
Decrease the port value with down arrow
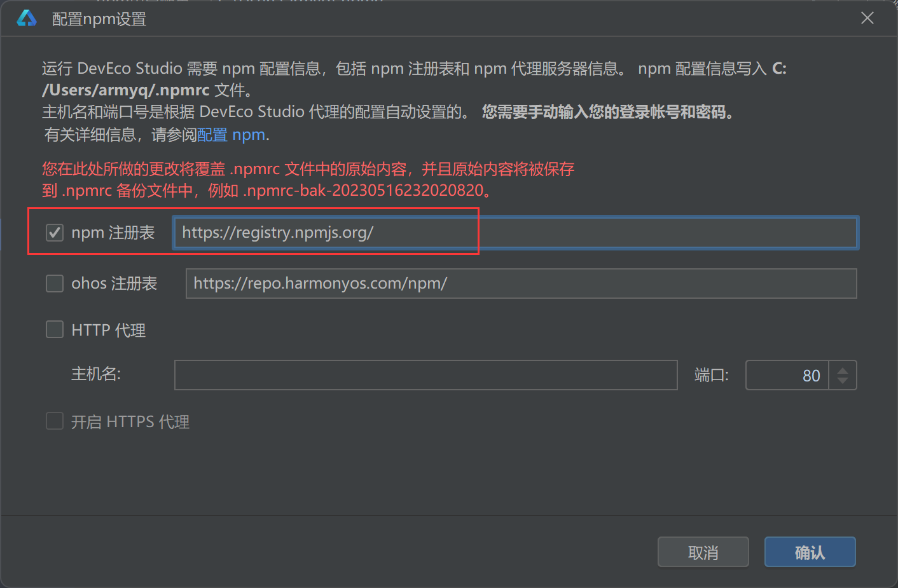pos(843,381)
